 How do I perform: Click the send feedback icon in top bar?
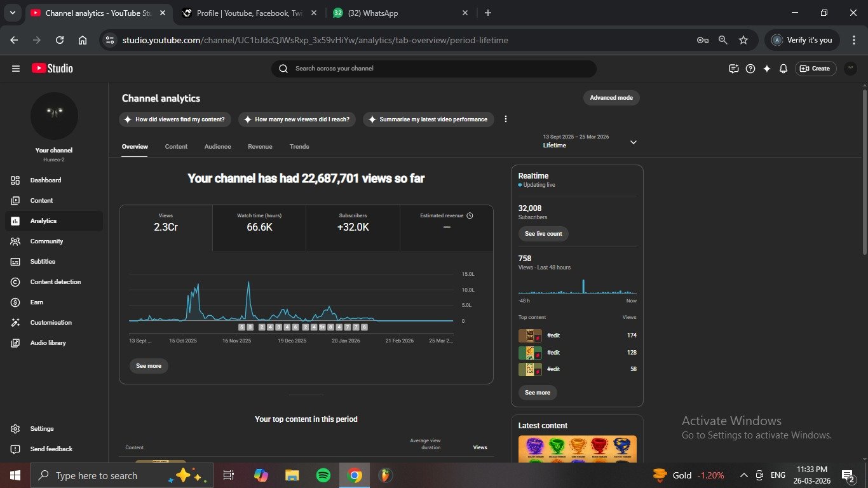[734, 69]
